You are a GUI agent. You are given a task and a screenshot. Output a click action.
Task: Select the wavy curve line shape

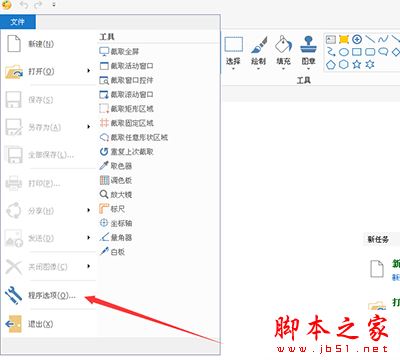pyautogui.click(x=383, y=40)
